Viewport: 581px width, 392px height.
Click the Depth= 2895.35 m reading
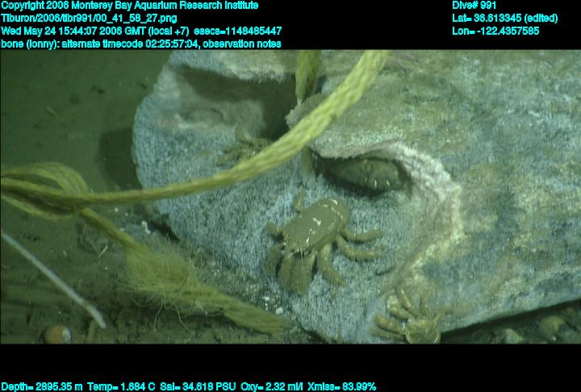(x=42, y=387)
